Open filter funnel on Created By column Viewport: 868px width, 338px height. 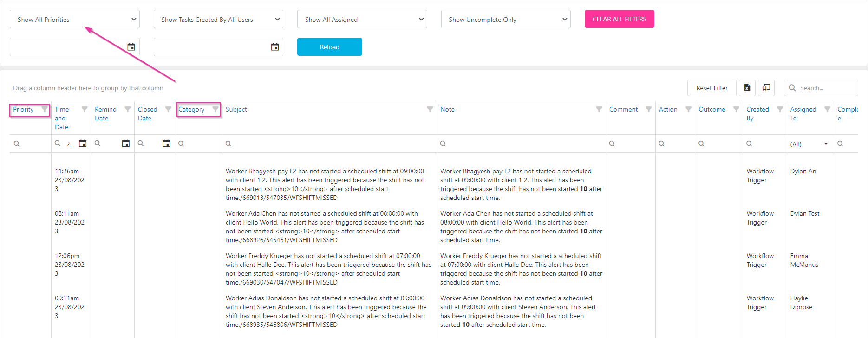point(780,109)
